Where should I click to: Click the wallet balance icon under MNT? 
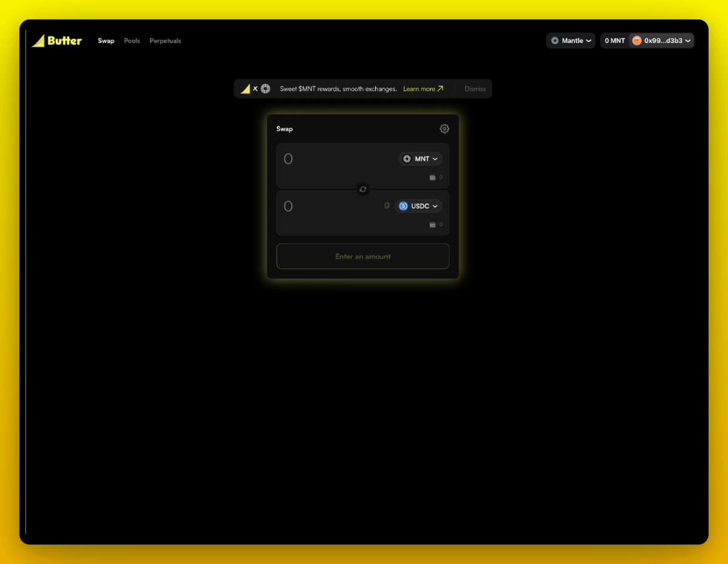433,177
